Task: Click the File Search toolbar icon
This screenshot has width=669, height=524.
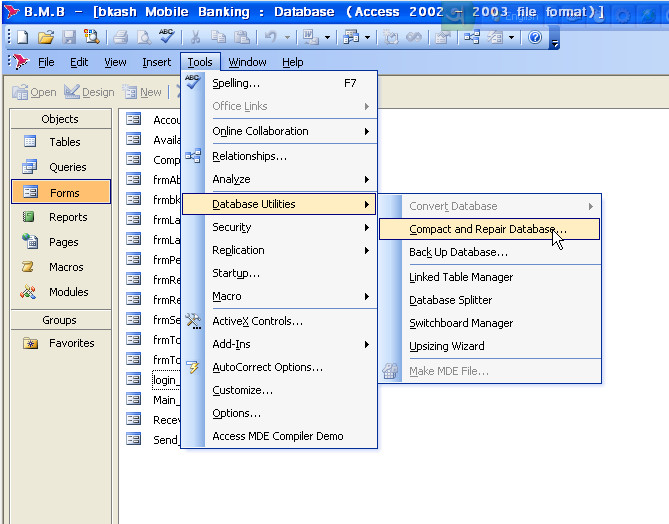Action: pos(91,38)
